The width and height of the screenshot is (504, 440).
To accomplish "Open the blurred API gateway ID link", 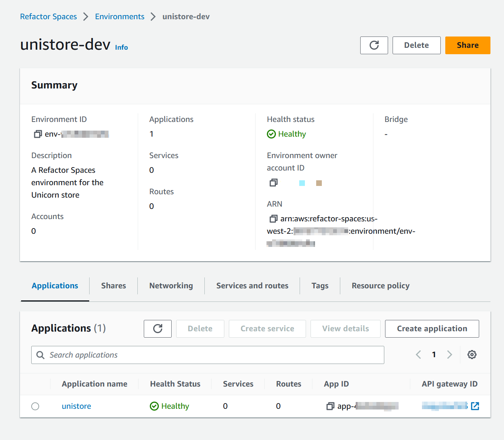I will (x=445, y=406).
